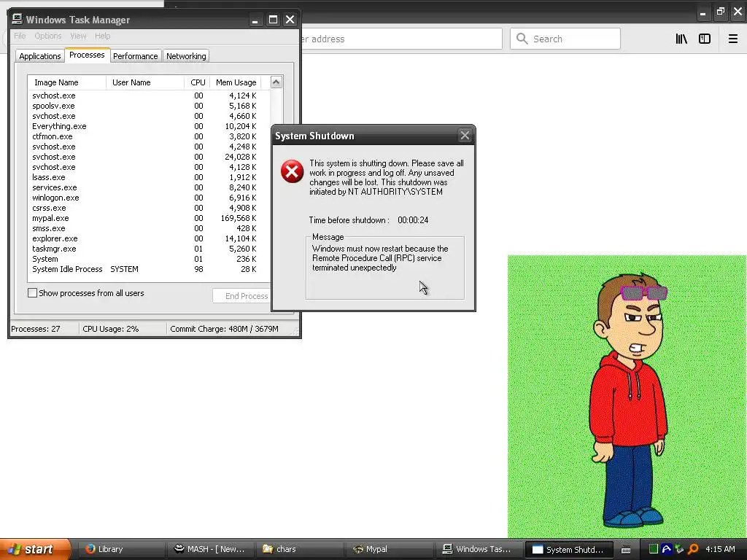The image size is (747, 560).
Task: Toggle the browser sidebar icon
Action: pyautogui.click(x=705, y=39)
